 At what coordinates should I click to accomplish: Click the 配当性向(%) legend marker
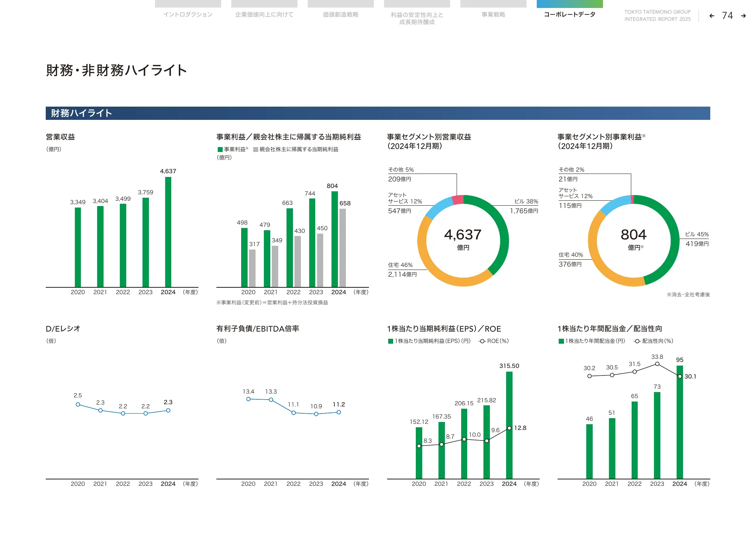point(637,341)
